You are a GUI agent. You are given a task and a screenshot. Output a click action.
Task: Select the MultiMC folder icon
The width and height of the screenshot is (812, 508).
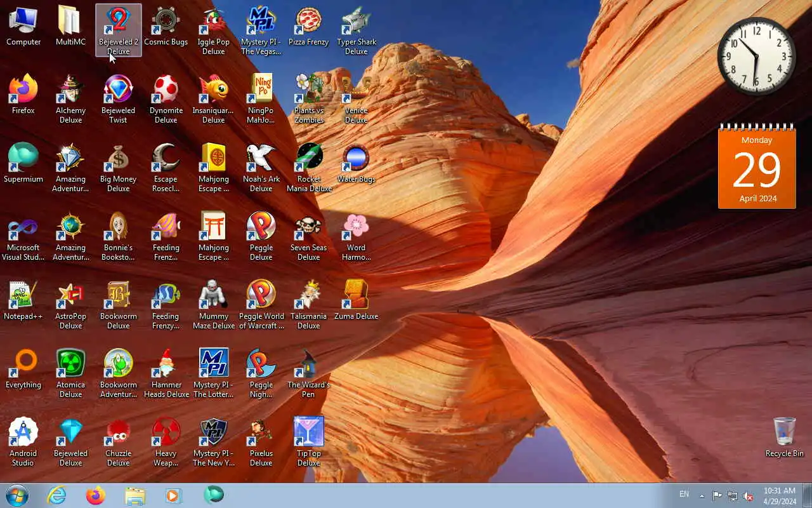tap(70, 27)
